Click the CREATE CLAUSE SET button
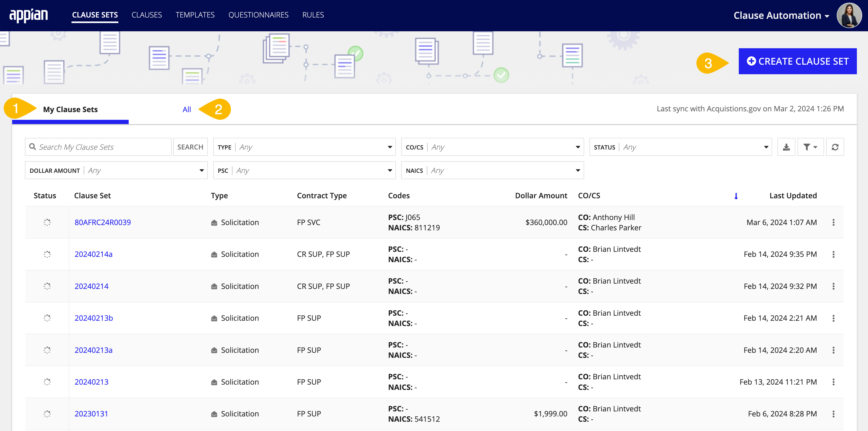868x431 pixels. pos(798,61)
